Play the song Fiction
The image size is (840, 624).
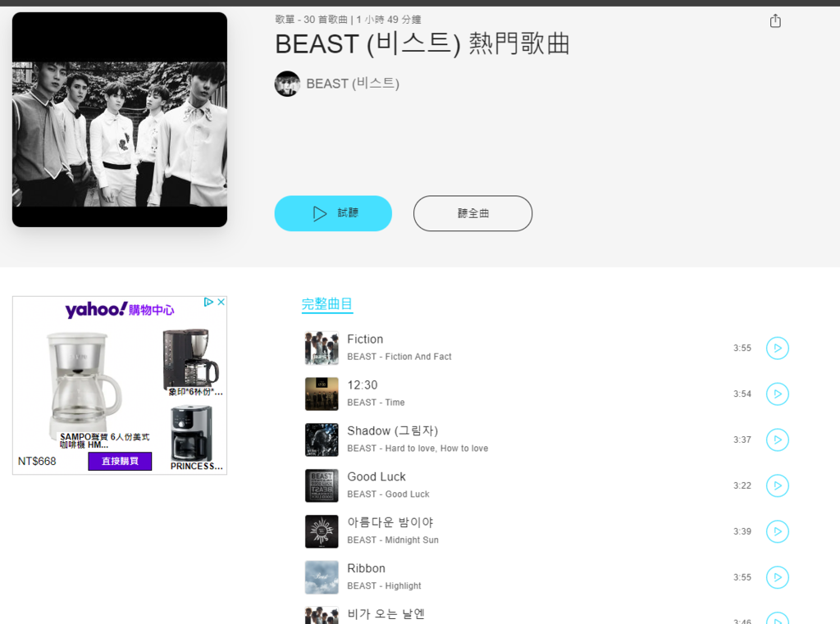click(x=778, y=348)
